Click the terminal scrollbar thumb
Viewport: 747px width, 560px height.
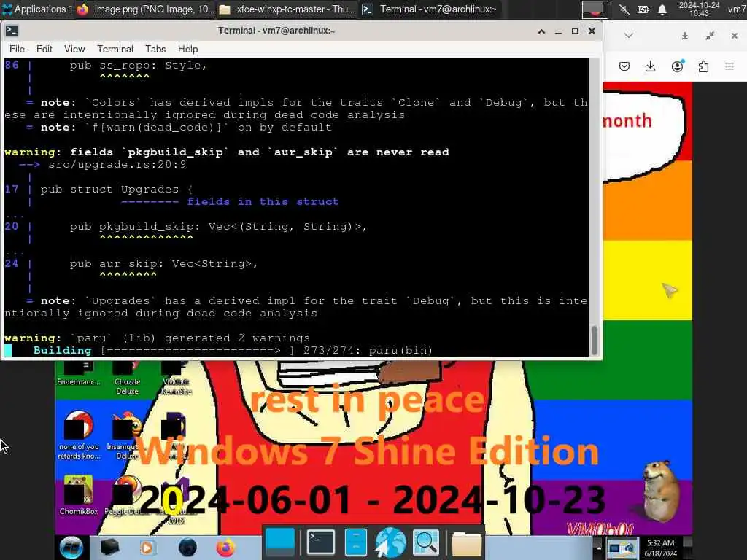594,340
